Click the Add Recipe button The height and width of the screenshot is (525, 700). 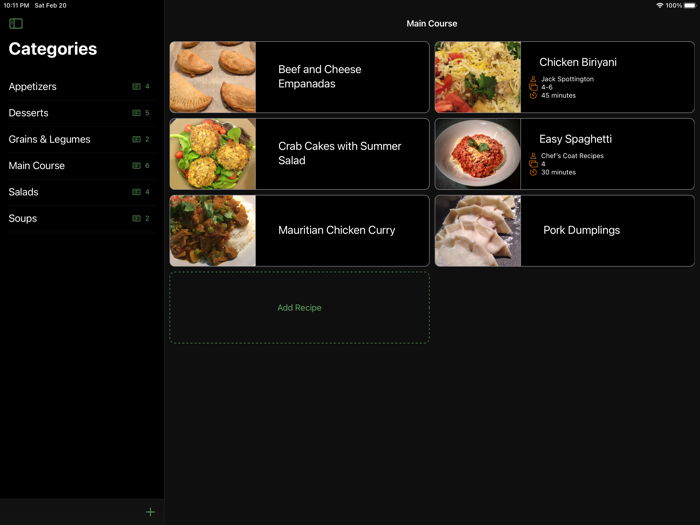(x=299, y=308)
